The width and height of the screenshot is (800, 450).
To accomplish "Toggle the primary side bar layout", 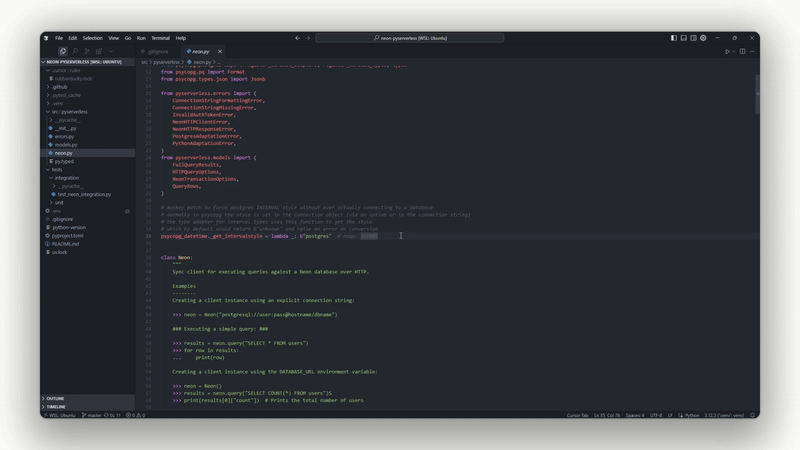I will (x=673, y=38).
